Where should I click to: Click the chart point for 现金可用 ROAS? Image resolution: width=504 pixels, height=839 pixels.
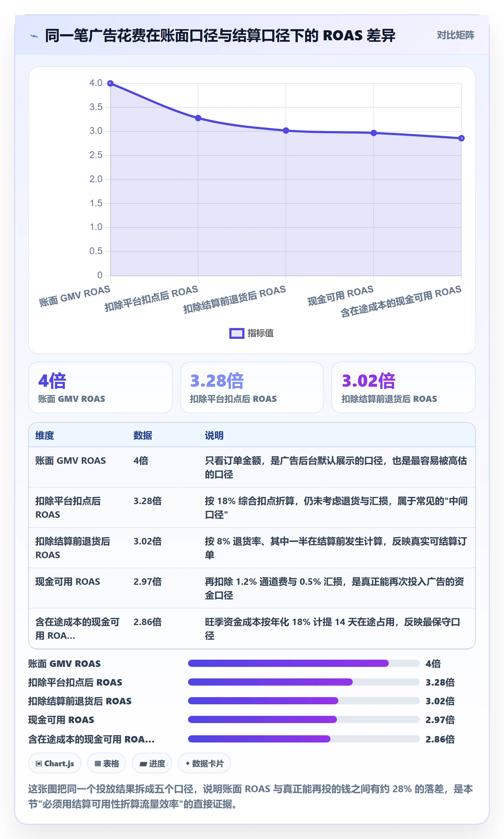pyautogui.click(x=374, y=133)
